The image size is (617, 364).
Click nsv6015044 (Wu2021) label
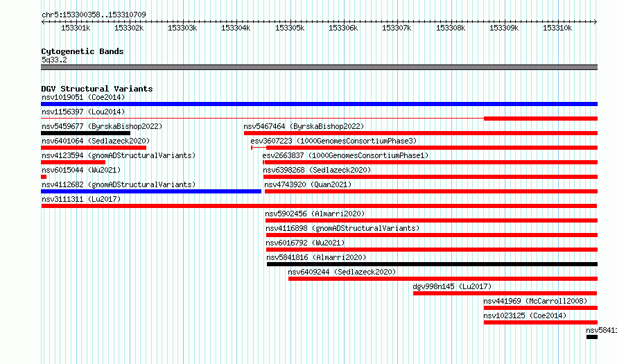pos(81,170)
